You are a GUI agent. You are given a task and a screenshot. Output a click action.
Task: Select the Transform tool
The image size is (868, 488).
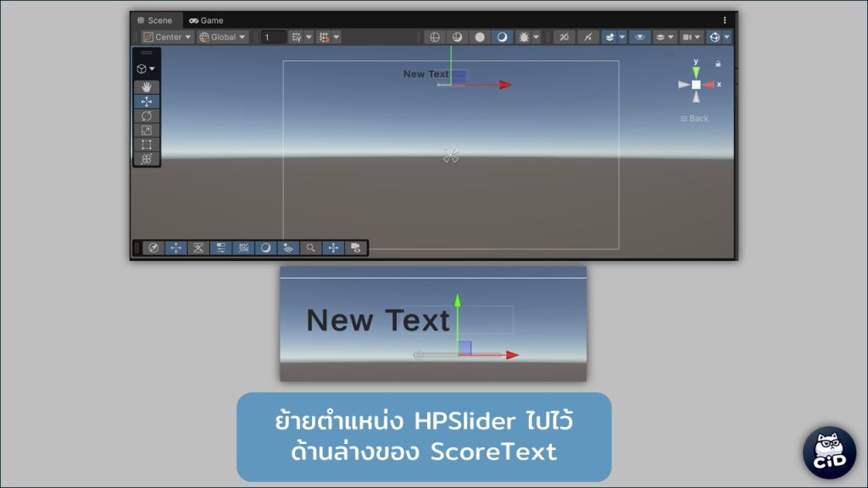tap(146, 158)
